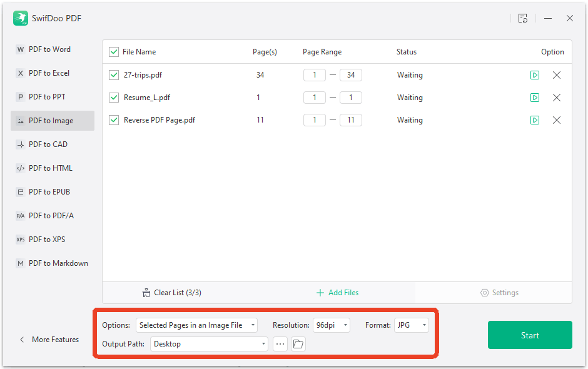Click the XPS icon in sidebar
The image size is (588, 369).
[x=21, y=240]
